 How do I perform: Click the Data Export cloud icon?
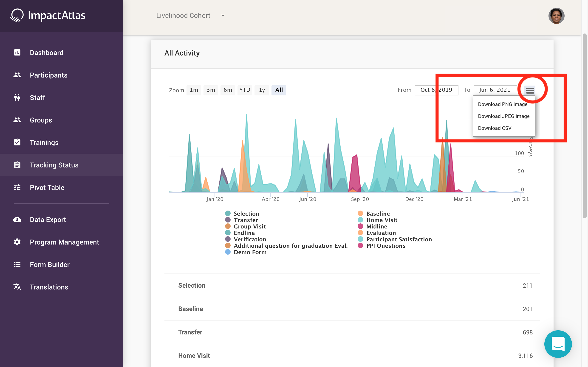tap(17, 220)
